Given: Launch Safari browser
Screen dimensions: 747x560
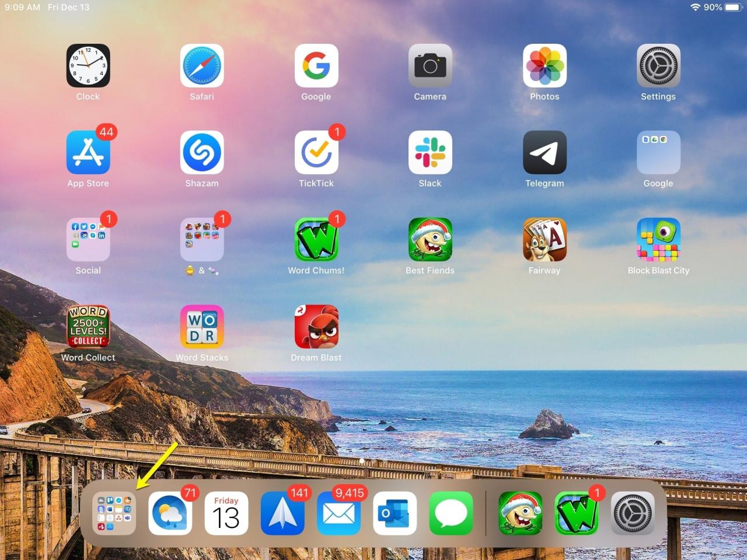Looking at the screenshot, I should (202, 66).
